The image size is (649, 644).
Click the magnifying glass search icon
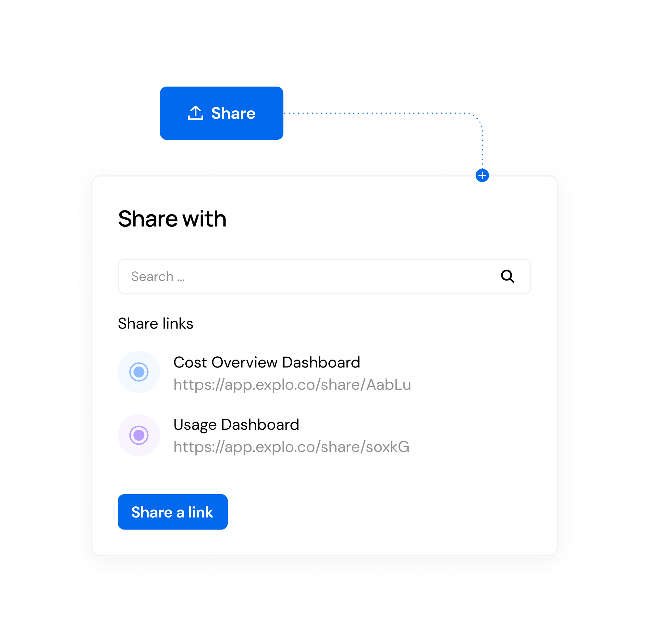coord(508,276)
